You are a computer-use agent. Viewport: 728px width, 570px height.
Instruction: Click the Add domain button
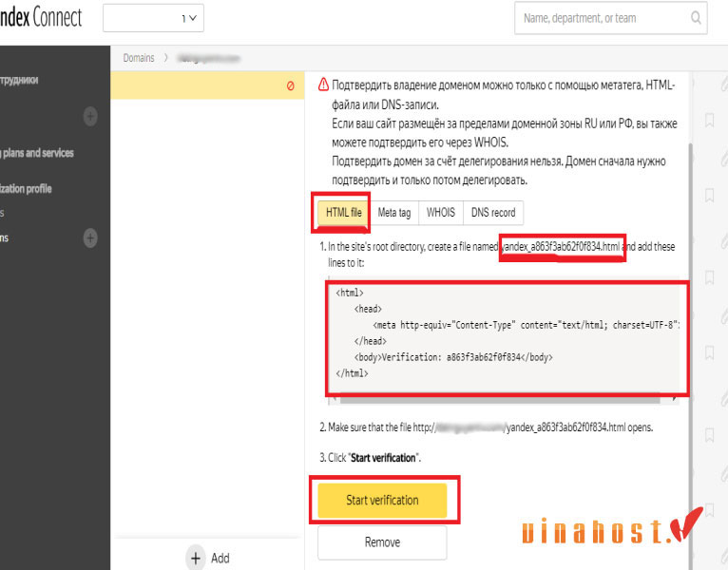tap(207, 558)
